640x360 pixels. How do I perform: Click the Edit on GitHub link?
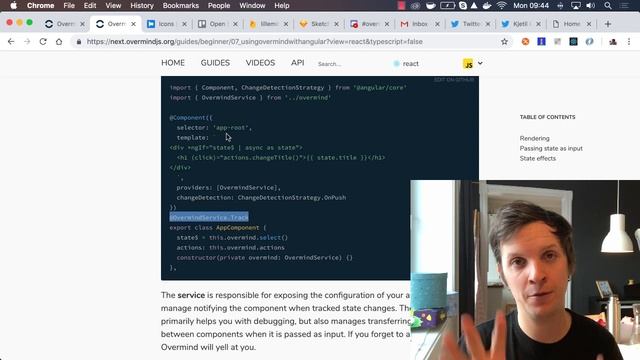click(453, 80)
